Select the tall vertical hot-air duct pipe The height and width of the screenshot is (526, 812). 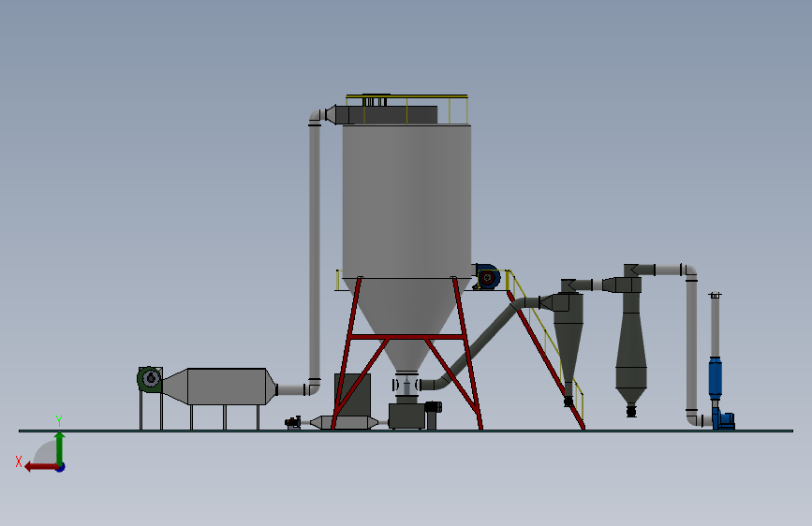(x=315, y=252)
